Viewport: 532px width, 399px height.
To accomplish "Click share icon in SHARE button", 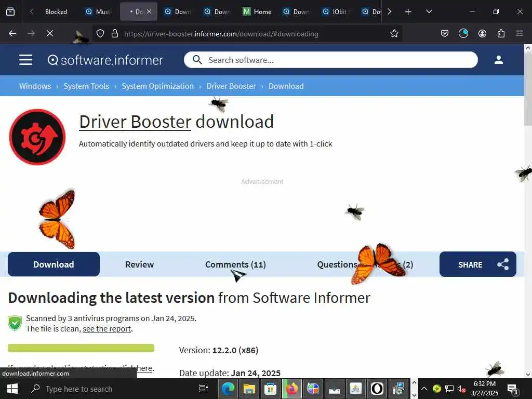I will tap(503, 264).
